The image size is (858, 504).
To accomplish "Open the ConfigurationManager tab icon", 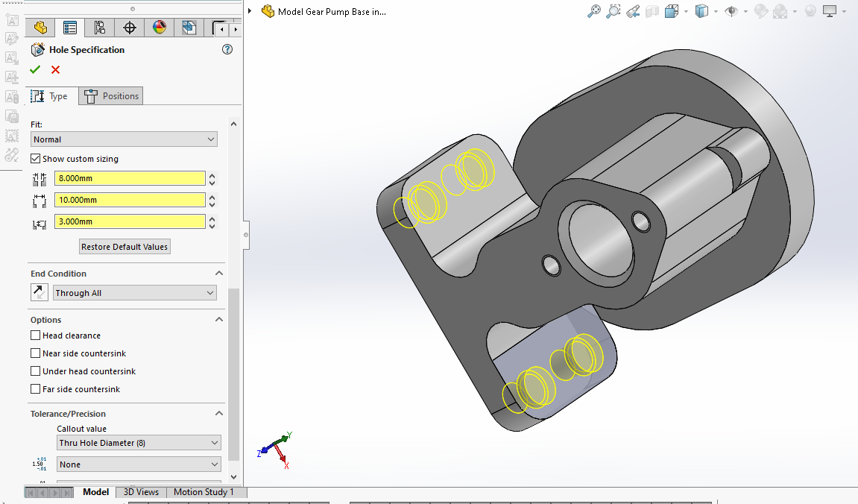I will [x=99, y=28].
